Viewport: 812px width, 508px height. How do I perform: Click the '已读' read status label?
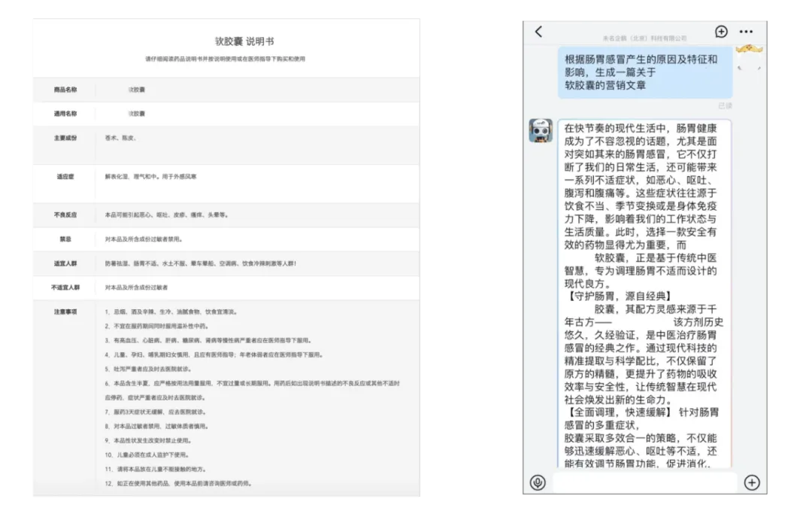coord(725,106)
